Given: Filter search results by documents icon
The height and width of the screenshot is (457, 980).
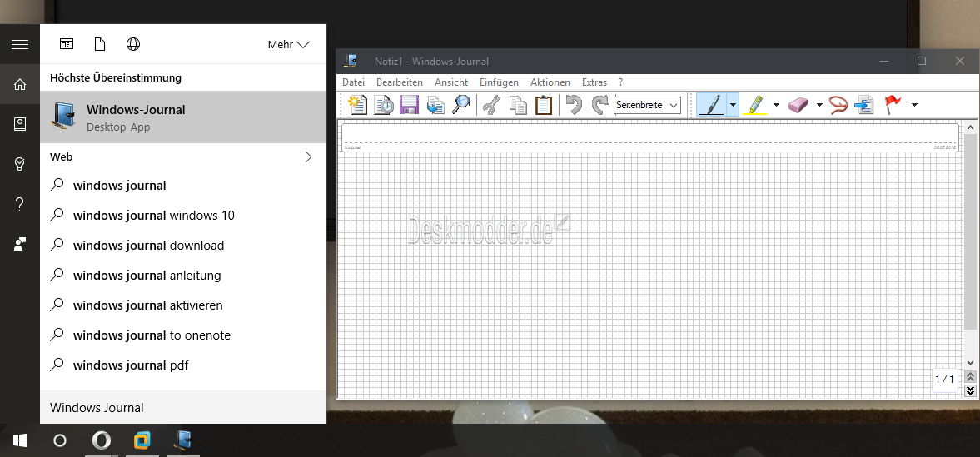Looking at the screenshot, I should [99, 44].
